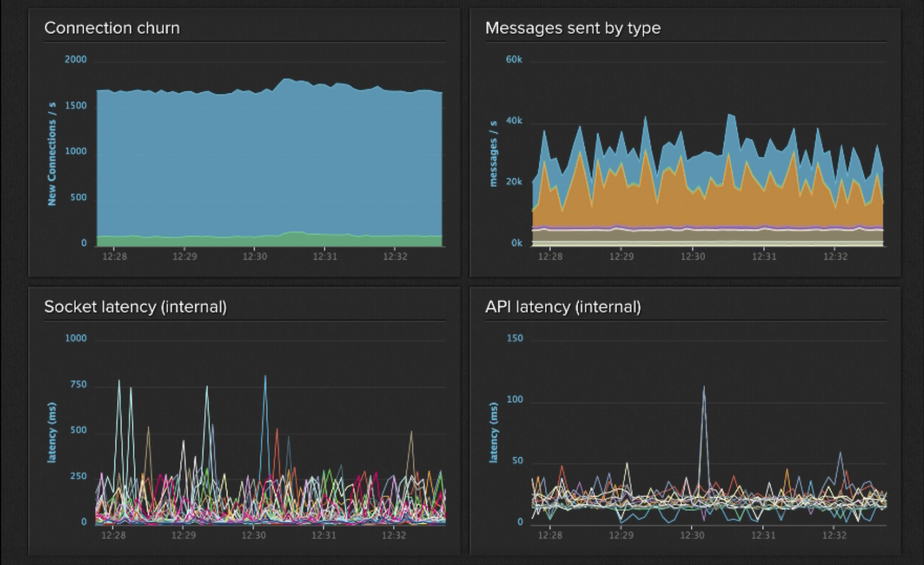Click the 40k tick in Messages chart
924x565 pixels.
point(514,121)
